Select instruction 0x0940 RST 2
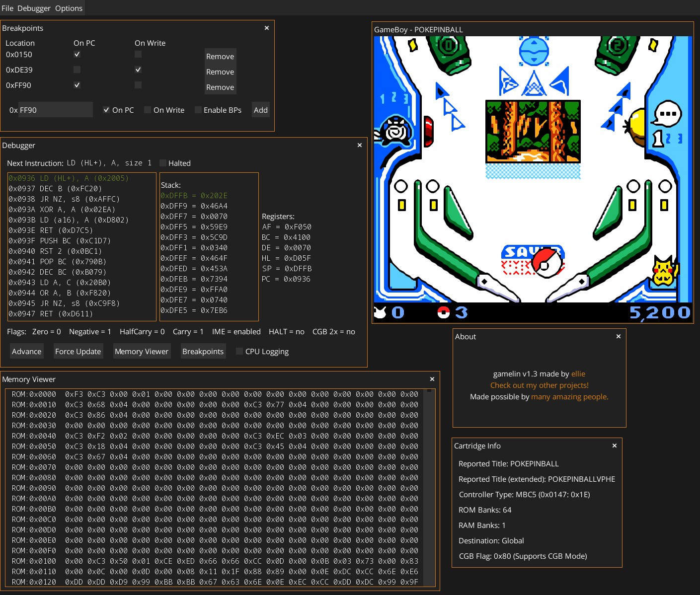700x595 pixels. (x=55, y=251)
